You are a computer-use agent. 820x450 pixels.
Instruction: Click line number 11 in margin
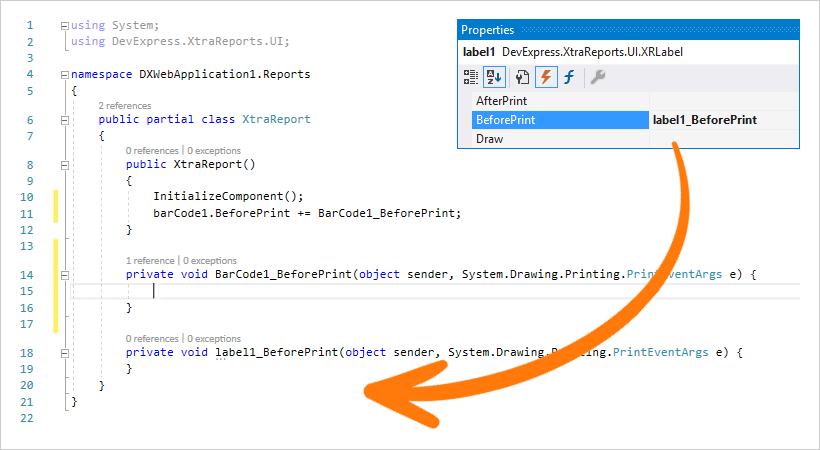click(27, 214)
